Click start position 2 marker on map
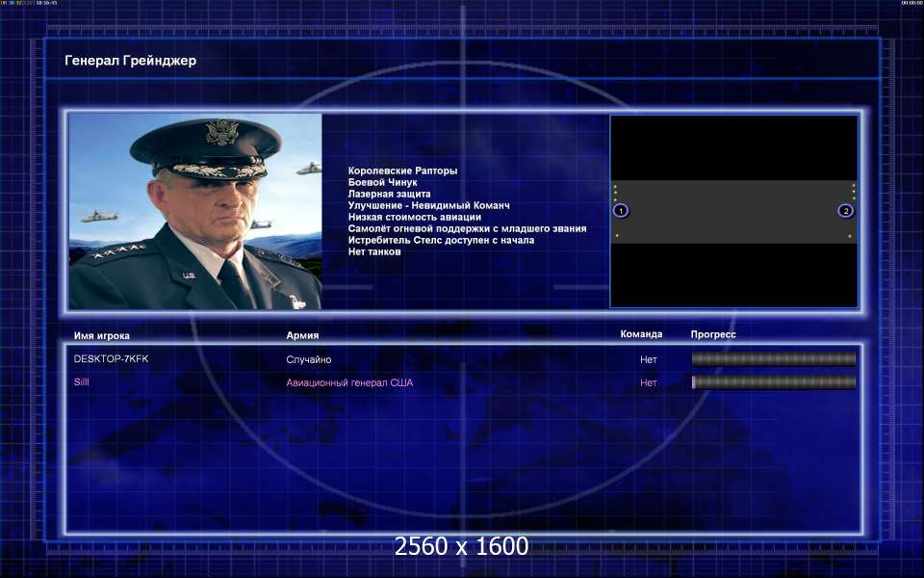The height and width of the screenshot is (578, 924). [x=846, y=211]
